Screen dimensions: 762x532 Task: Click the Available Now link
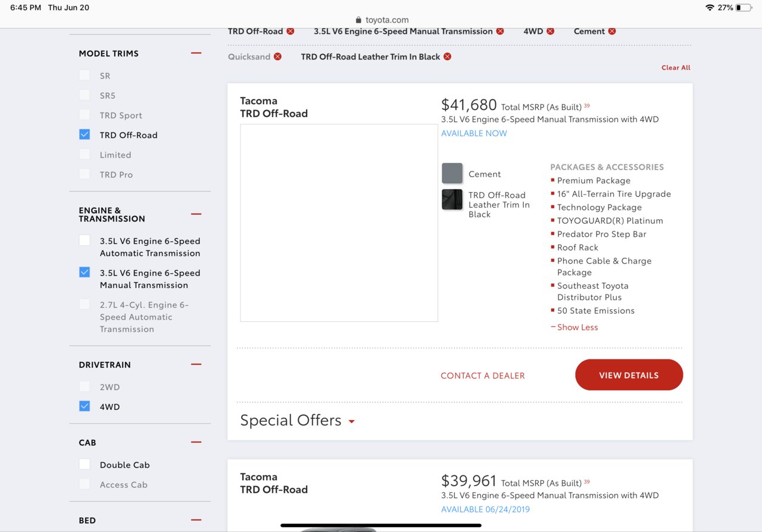click(x=474, y=133)
